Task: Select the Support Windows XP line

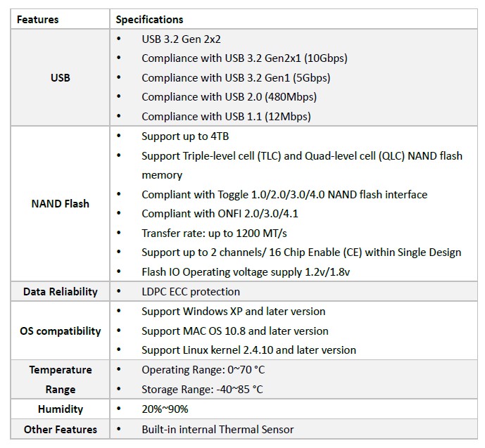Action: [x=234, y=311]
